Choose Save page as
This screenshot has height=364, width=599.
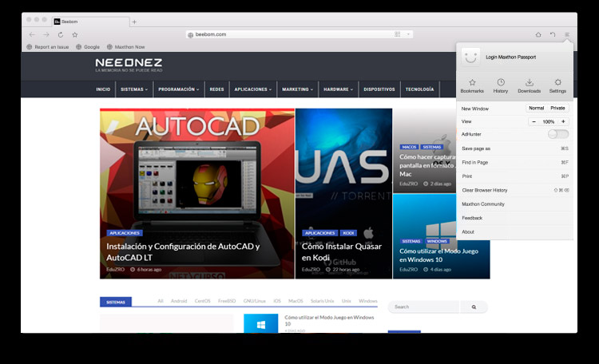[514, 148]
